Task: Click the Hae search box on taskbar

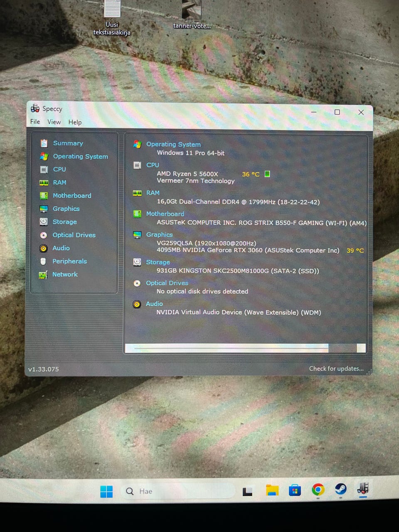Action: click(178, 491)
